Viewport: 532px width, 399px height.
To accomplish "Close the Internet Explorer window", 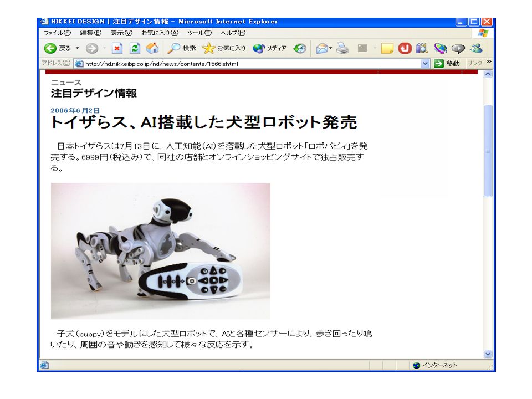I will pyautogui.click(x=487, y=22).
